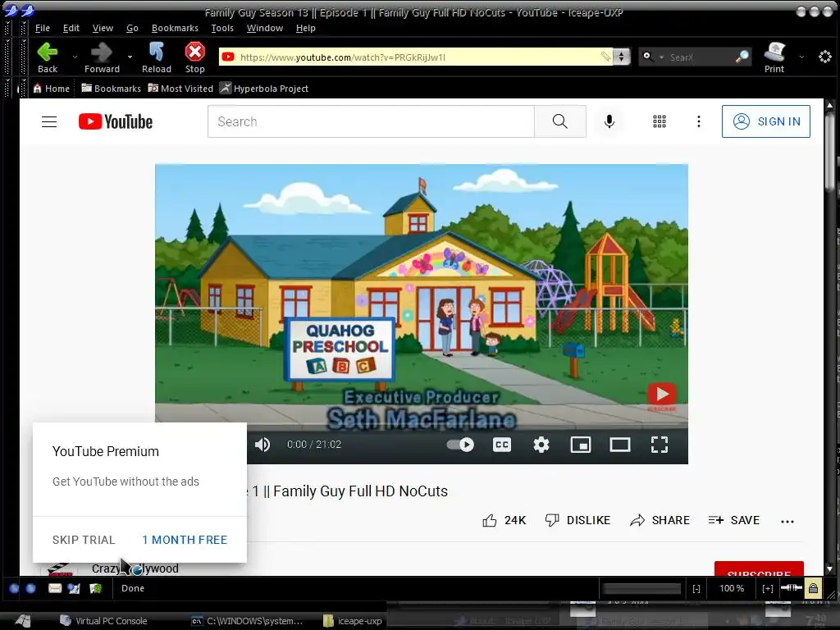
Task: Go back with the green Back arrow
Action: tap(48, 57)
